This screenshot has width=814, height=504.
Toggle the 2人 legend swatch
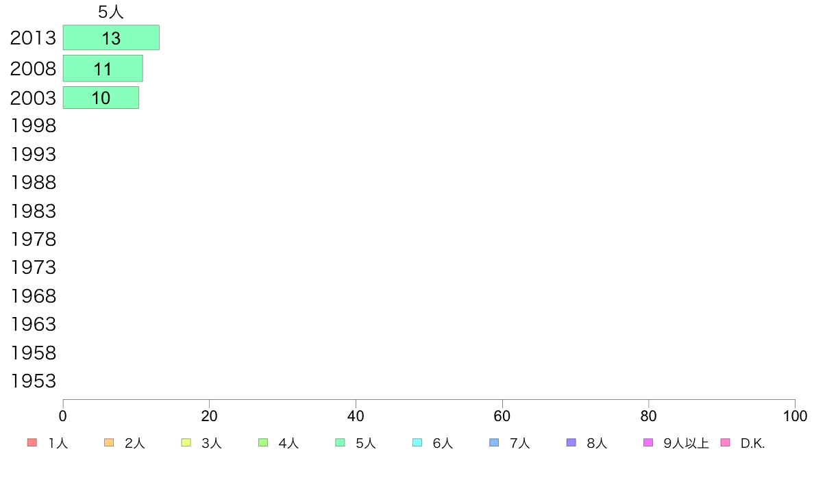[109, 443]
